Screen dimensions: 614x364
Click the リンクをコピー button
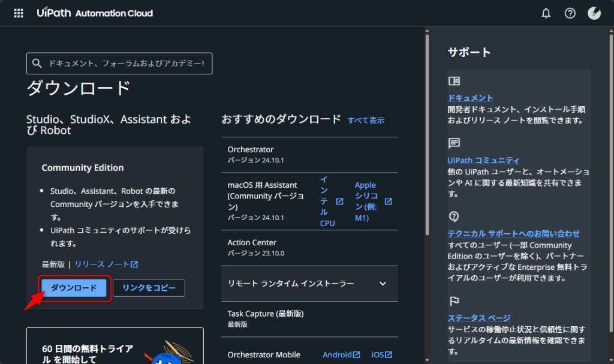[149, 288]
